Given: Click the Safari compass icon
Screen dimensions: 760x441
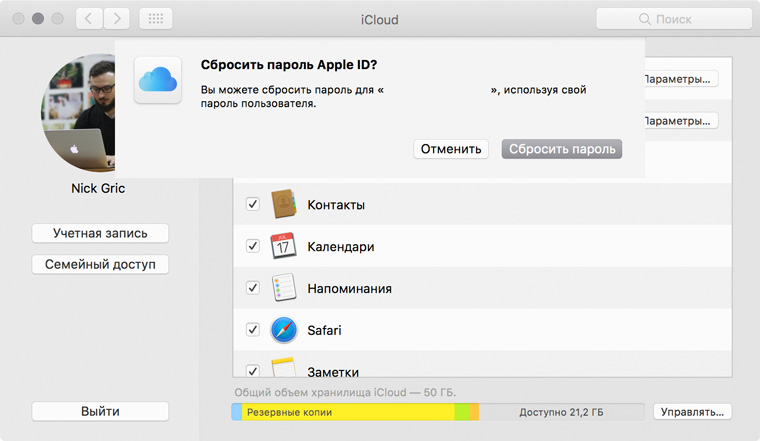Looking at the screenshot, I should pyautogui.click(x=283, y=330).
